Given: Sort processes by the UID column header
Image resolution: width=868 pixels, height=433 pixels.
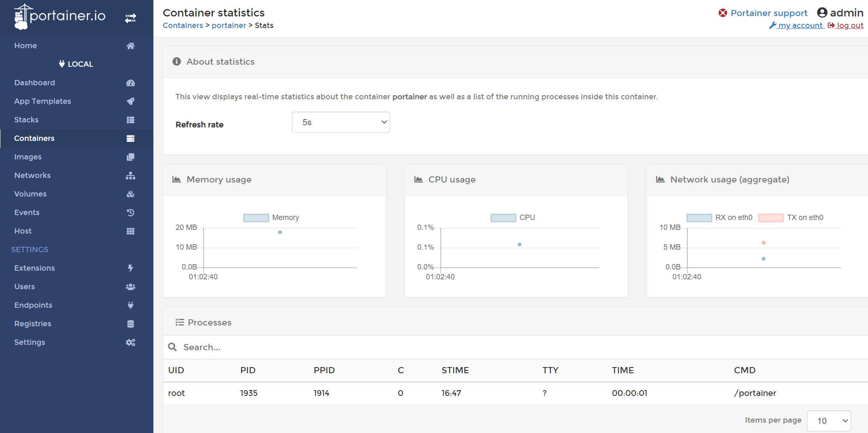Looking at the screenshot, I should [x=176, y=370].
